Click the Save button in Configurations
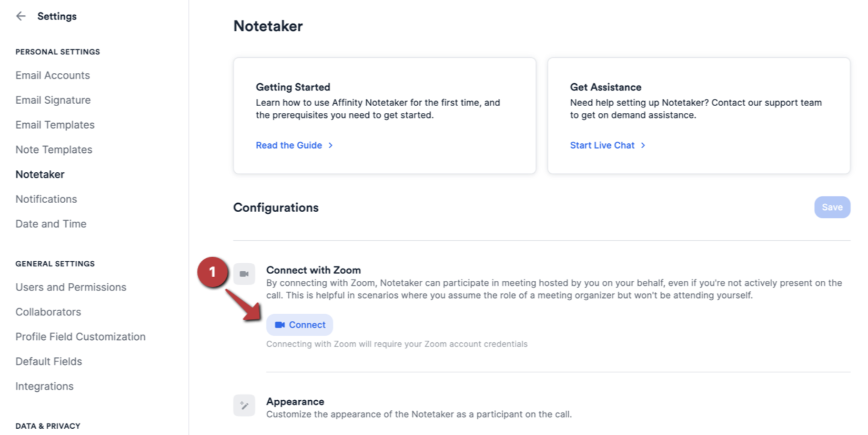868x435 pixels. 832,208
